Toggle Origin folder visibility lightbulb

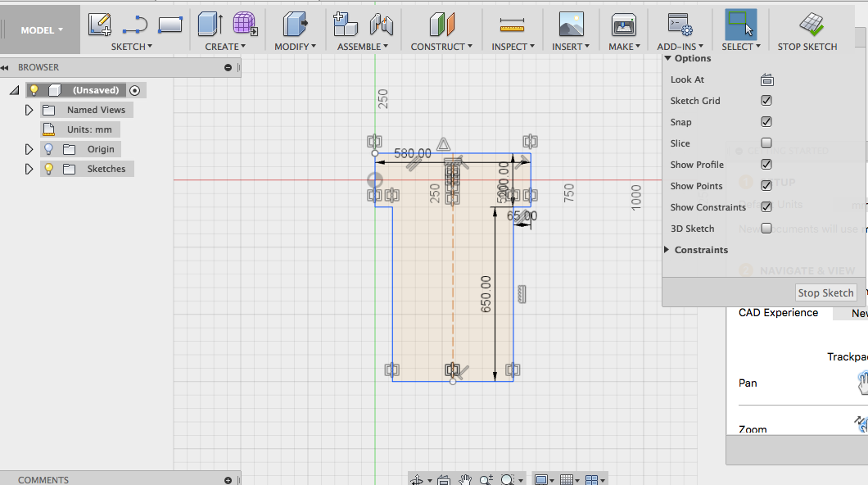tap(48, 149)
